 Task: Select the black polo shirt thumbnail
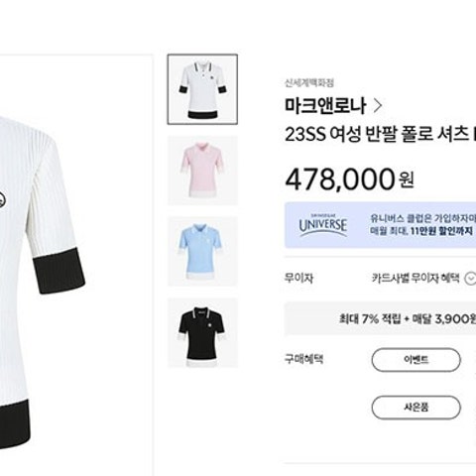[x=202, y=332]
